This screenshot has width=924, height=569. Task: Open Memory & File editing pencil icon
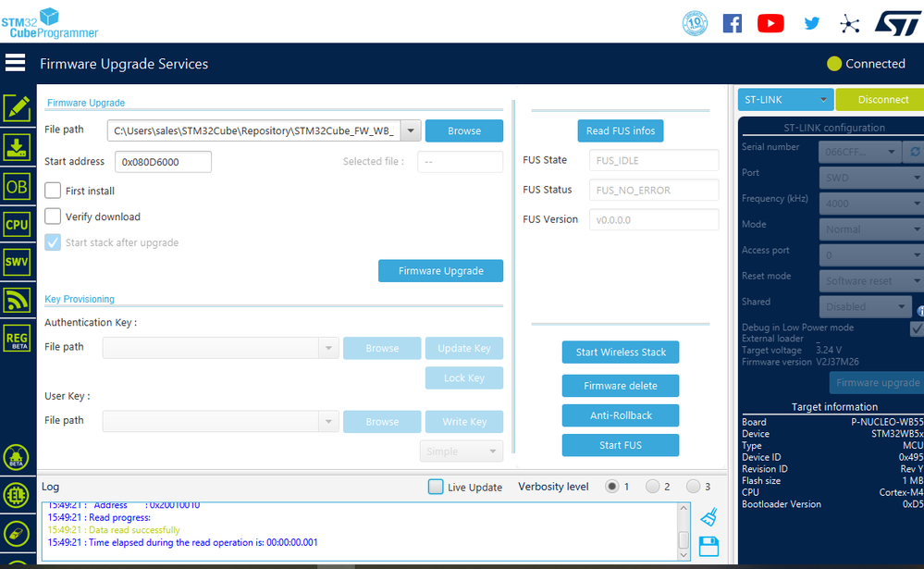pos(17,108)
